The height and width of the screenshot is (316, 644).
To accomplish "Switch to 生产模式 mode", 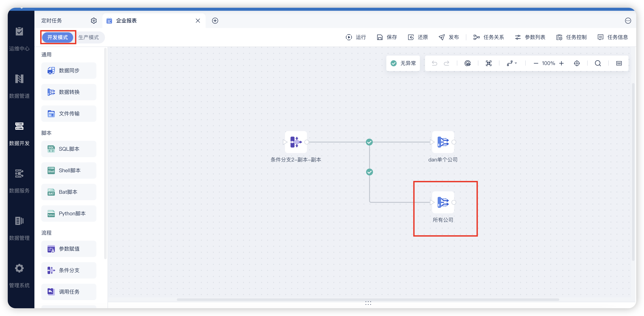I will (x=88, y=37).
